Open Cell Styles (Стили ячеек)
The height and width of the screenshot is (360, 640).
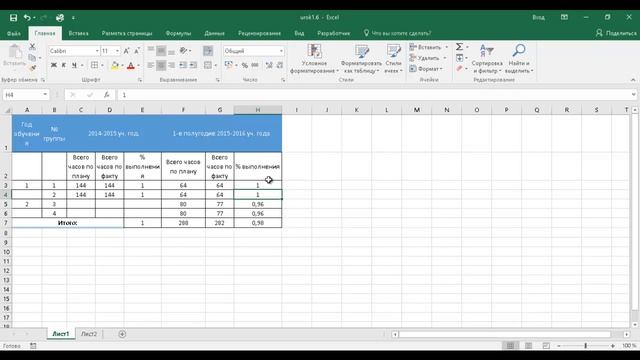coord(393,59)
